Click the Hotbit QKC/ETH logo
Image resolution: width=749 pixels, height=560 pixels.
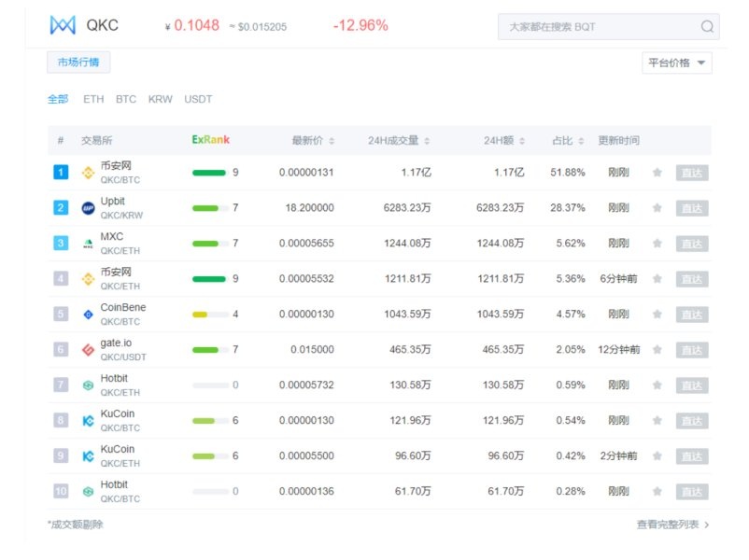(x=89, y=385)
